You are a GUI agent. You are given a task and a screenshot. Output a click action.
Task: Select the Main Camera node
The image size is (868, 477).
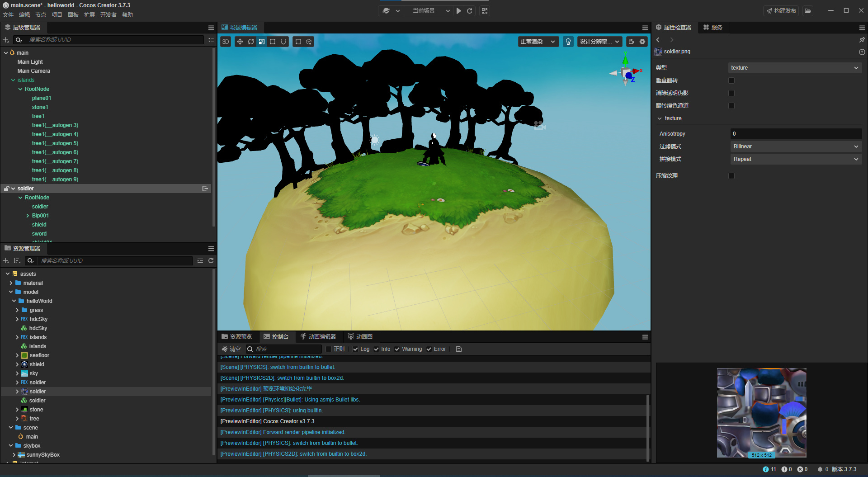pyautogui.click(x=34, y=71)
